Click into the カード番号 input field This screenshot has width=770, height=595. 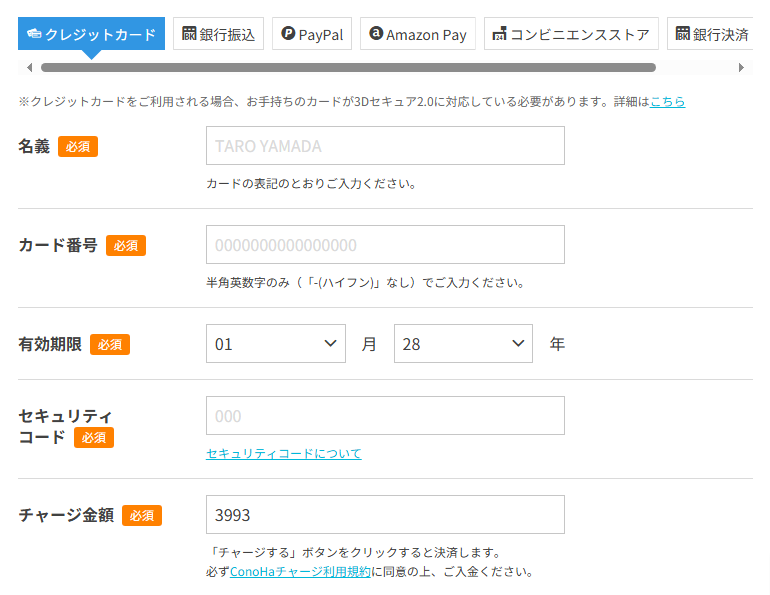(x=385, y=245)
